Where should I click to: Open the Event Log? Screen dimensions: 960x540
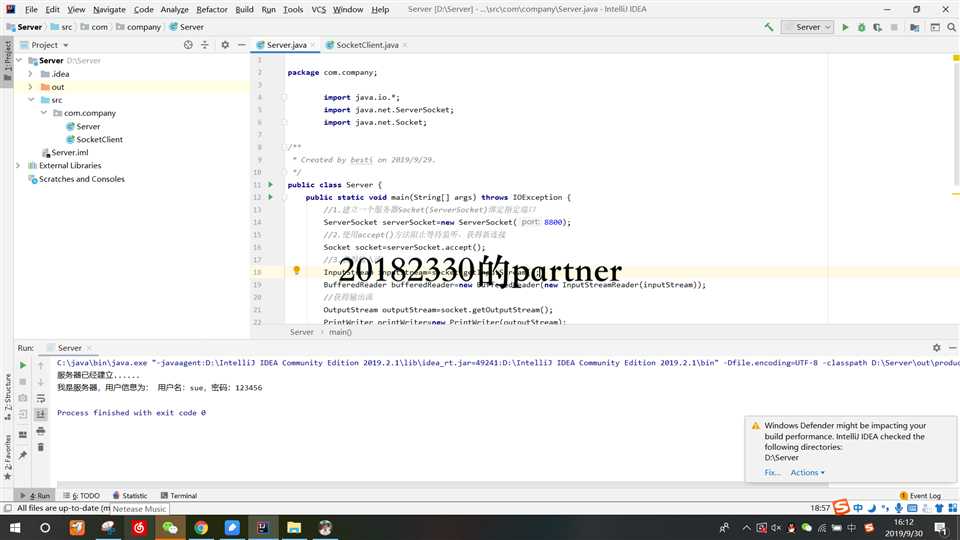[920, 495]
